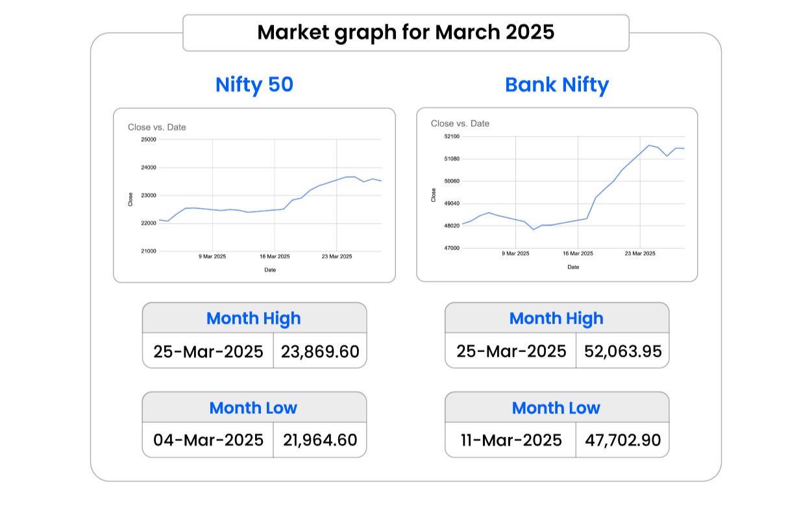Screen dimensions: 812x506
Task: Open the Nifty 50 line chart
Action: 270,195
